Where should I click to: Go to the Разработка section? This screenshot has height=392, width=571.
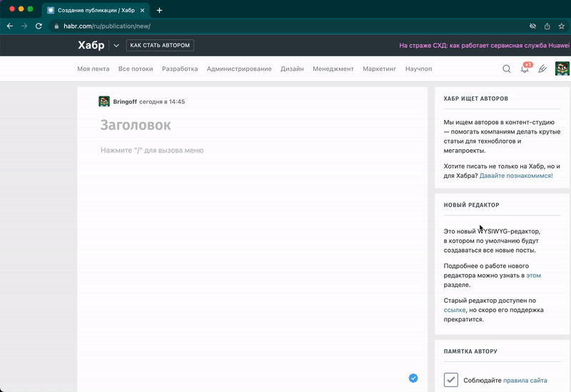(x=180, y=69)
